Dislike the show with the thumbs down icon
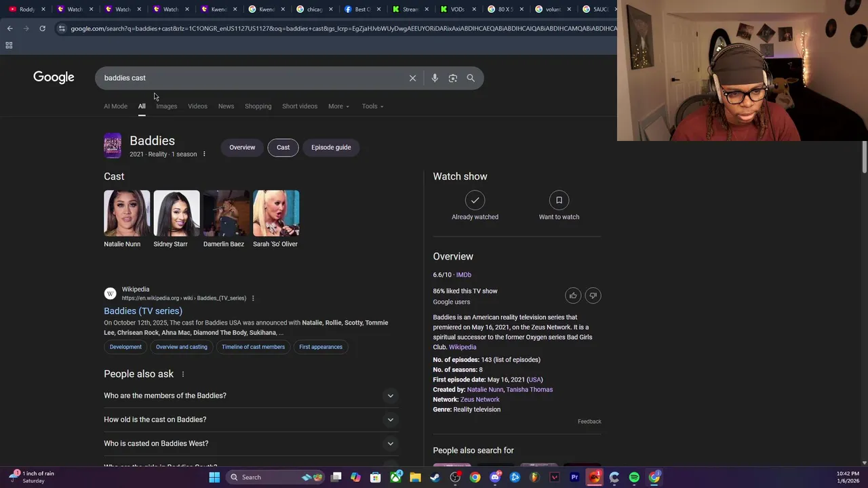Screen dimensions: 868x488 click(x=593, y=296)
